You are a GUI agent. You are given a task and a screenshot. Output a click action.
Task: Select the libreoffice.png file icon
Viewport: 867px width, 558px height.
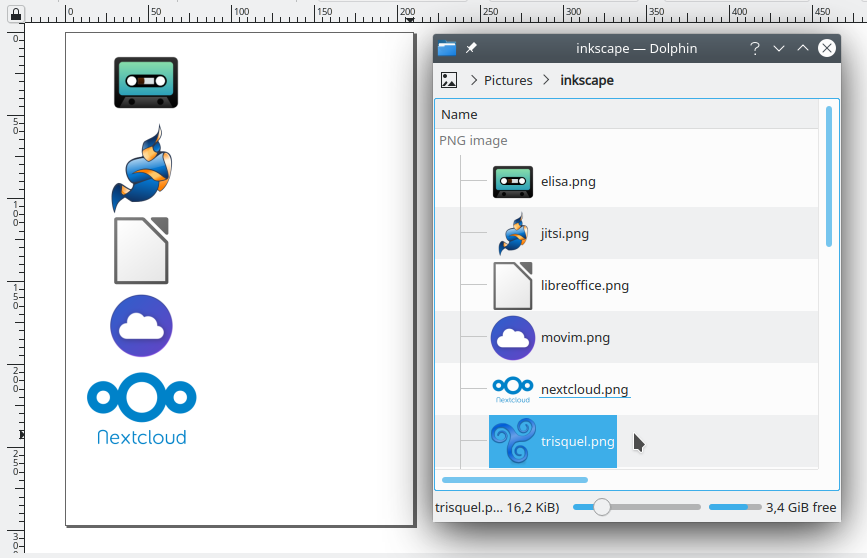click(513, 285)
